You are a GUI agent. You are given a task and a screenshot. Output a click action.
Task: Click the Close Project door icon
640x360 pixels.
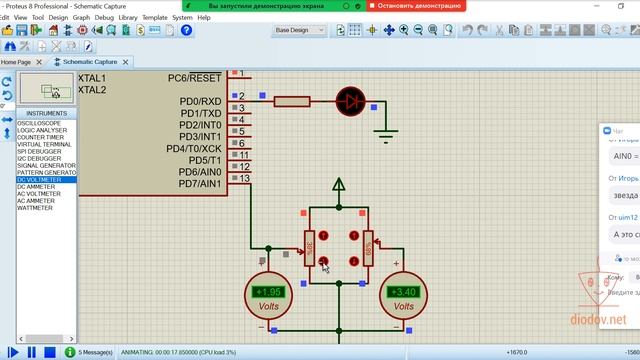click(x=36, y=30)
